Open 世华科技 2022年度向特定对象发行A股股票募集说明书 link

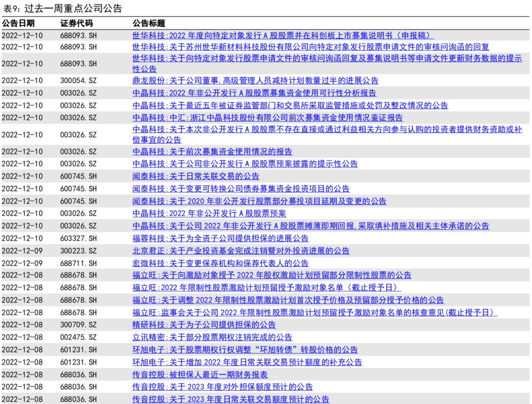tap(283, 35)
